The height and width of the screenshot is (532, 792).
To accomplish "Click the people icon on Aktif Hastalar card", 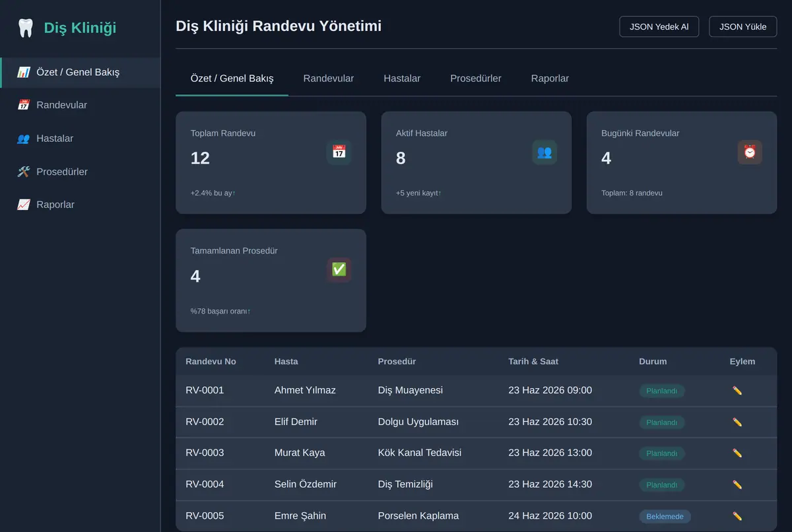I will pos(544,152).
